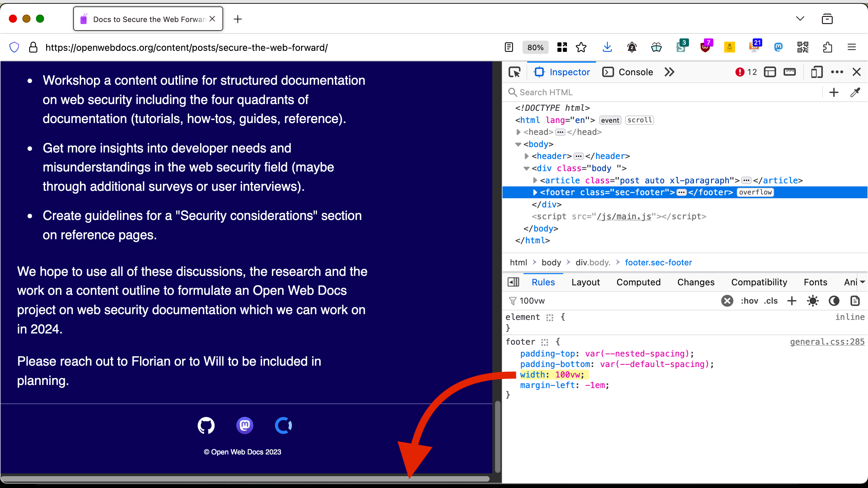The width and height of the screenshot is (868, 488).
Task: Toggle light color scheme simulation
Action: coord(813,301)
